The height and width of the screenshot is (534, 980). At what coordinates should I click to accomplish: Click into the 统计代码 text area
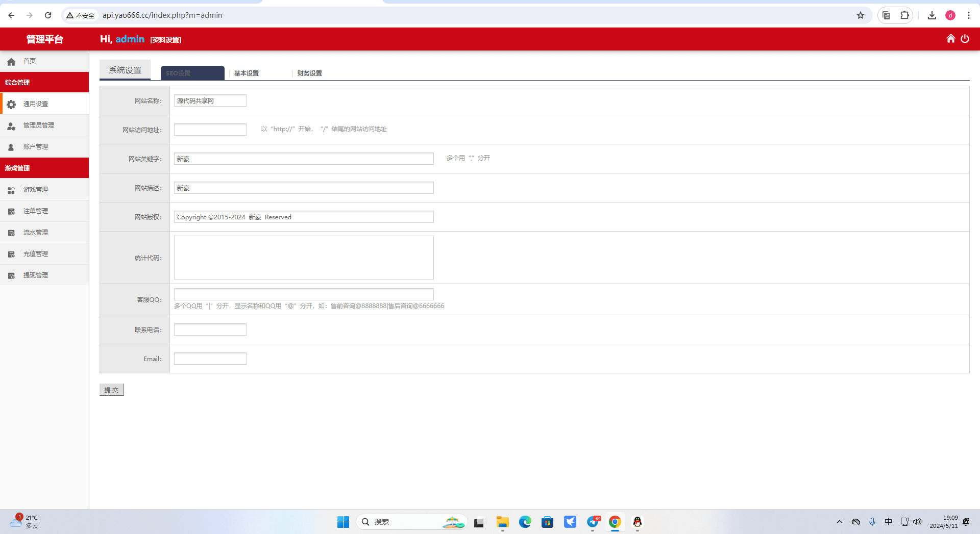(x=304, y=258)
